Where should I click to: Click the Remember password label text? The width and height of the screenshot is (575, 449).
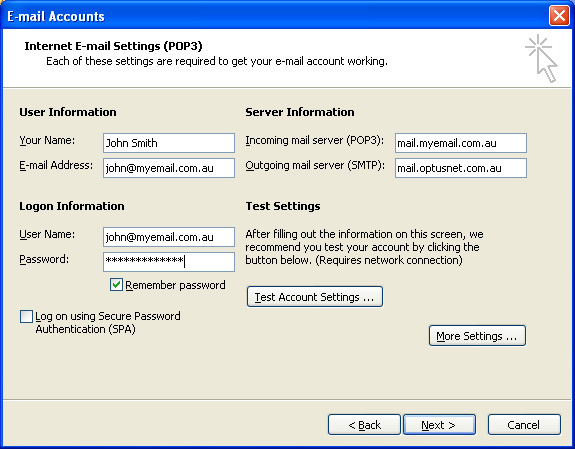[x=175, y=285]
